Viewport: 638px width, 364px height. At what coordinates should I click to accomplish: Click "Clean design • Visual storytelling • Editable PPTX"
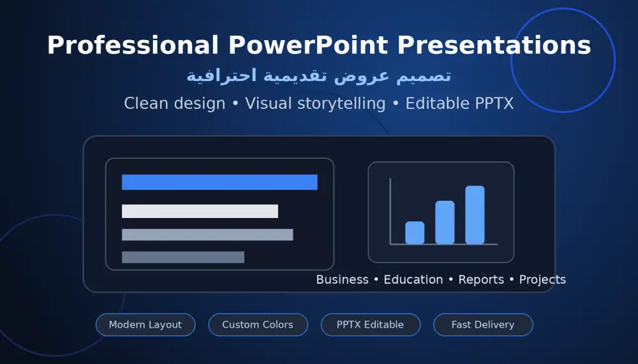tap(318, 103)
